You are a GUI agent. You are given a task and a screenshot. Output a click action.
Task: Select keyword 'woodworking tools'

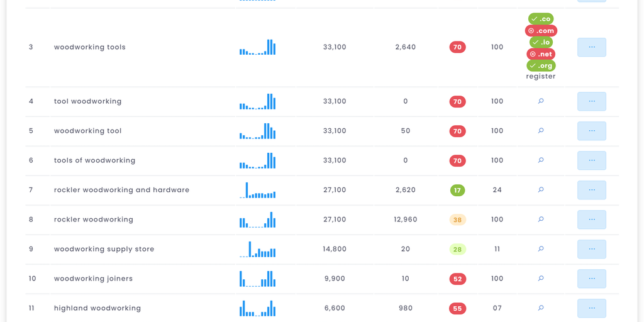[x=89, y=47]
